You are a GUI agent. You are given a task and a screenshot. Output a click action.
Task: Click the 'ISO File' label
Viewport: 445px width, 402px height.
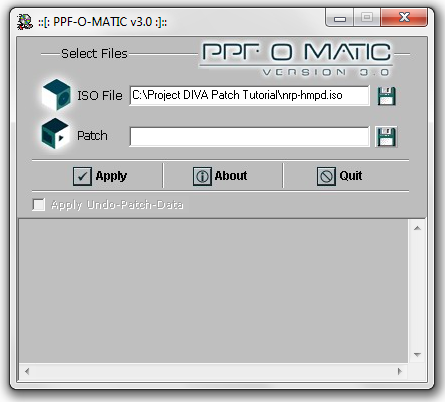[x=100, y=96]
